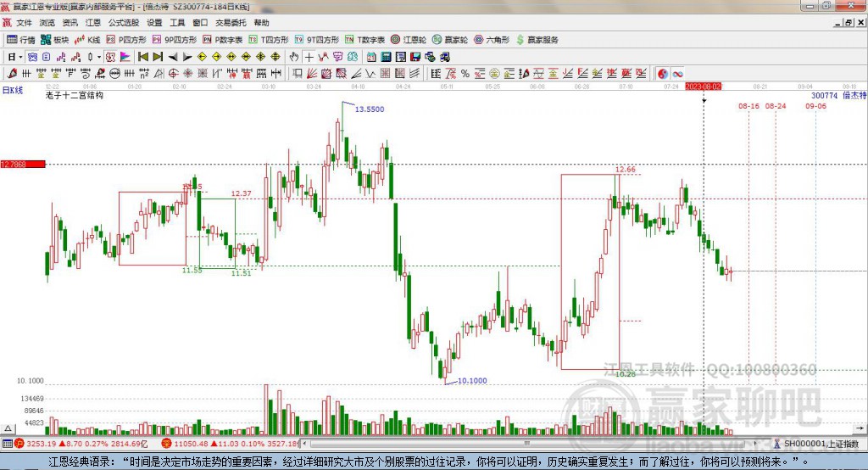Select the circle-with-line drawing tool
Image resolution: width=868 pixels, height=470 pixels.
pyautogui.click(x=114, y=74)
